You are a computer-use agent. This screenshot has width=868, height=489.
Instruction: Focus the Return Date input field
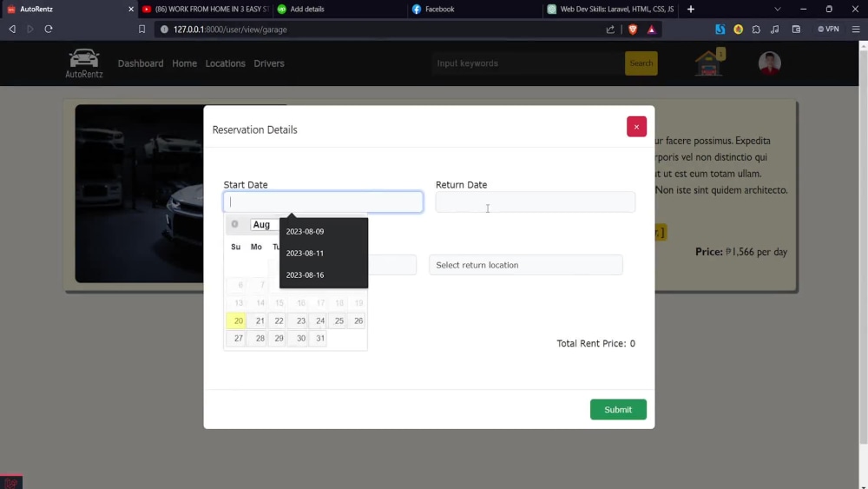click(x=536, y=202)
